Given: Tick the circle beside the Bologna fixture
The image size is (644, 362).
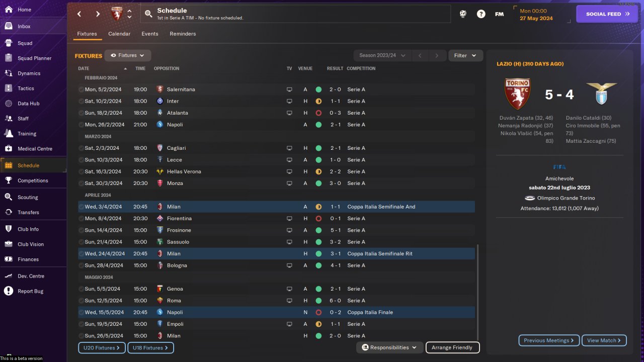Looking at the screenshot, I should (81, 265).
